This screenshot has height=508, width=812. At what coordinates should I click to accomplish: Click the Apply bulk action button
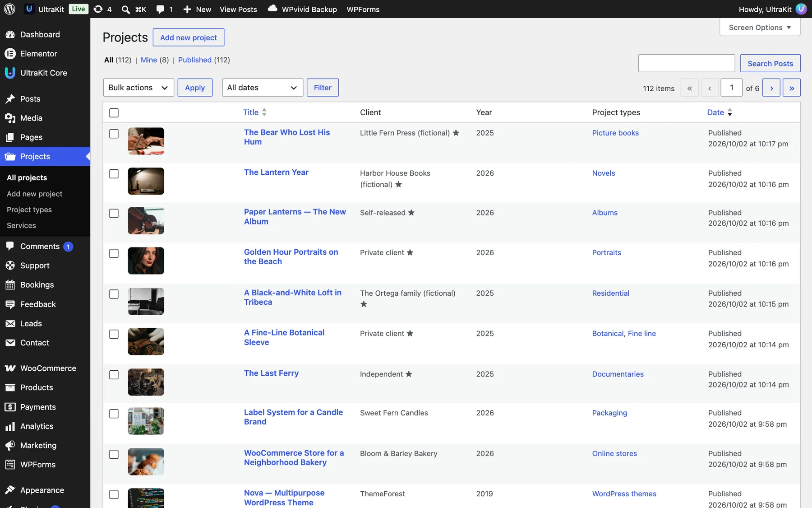pyautogui.click(x=195, y=88)
